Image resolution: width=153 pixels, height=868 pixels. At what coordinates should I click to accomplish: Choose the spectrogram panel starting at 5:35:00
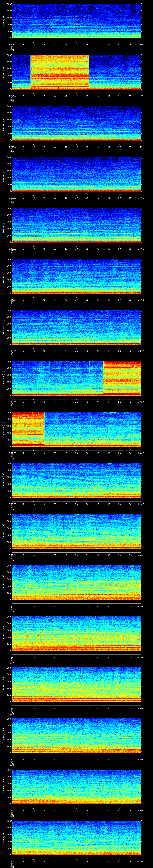coord(76,327)
